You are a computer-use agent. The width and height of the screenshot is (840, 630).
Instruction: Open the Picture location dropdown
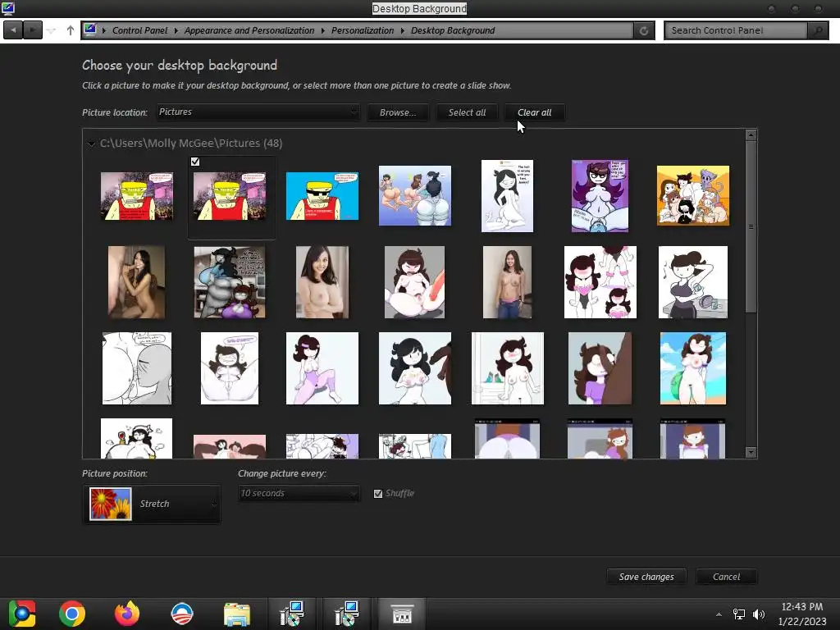pyautogui.click(x=258, y=112)
